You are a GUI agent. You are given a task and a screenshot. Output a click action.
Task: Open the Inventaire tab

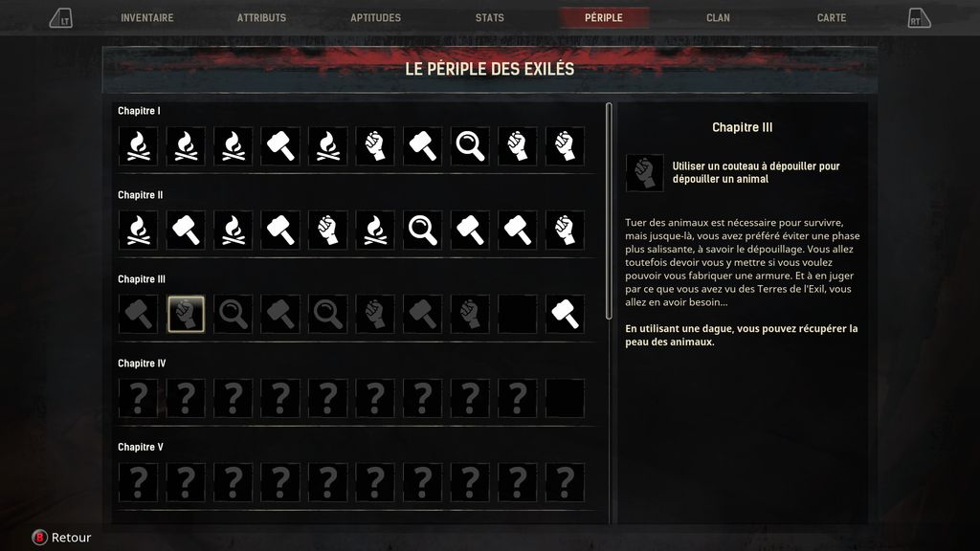point(146,17)
